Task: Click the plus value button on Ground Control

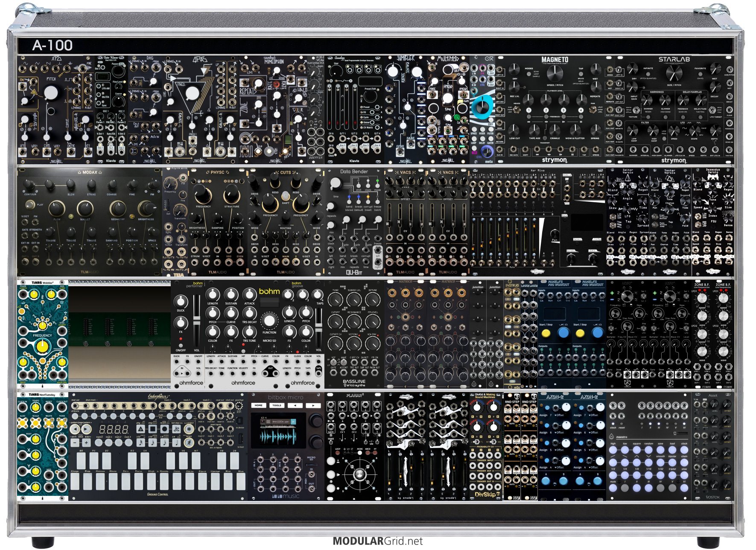Action: (x=86, y=442)
